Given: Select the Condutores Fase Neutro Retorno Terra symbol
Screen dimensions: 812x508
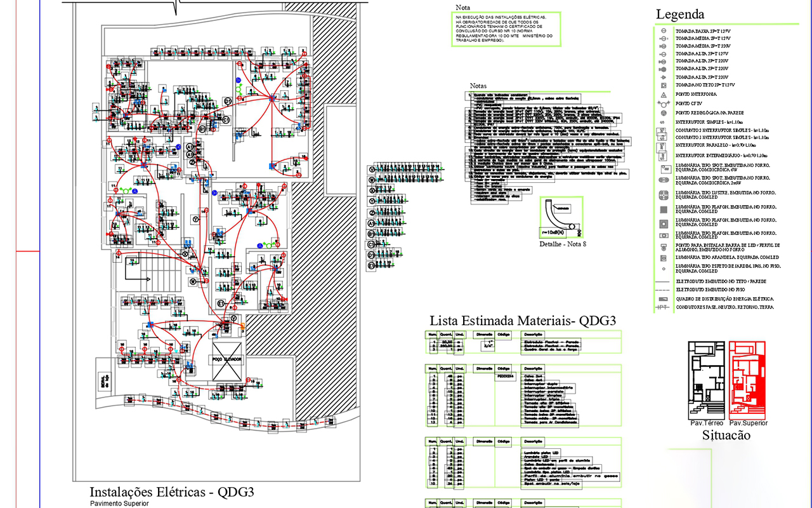Looking at the screenshot, I should (662, 307).
